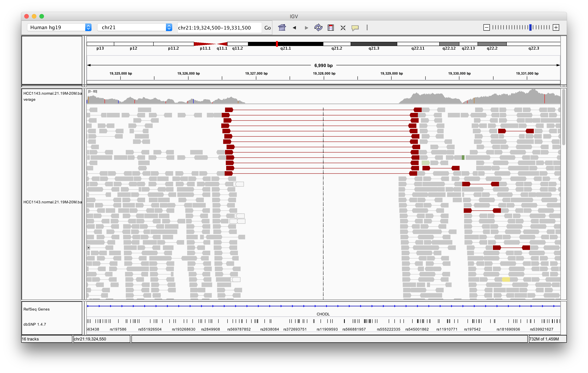The image size is (588, 373).
Task: Click the Go button
Action: point(267,28)
